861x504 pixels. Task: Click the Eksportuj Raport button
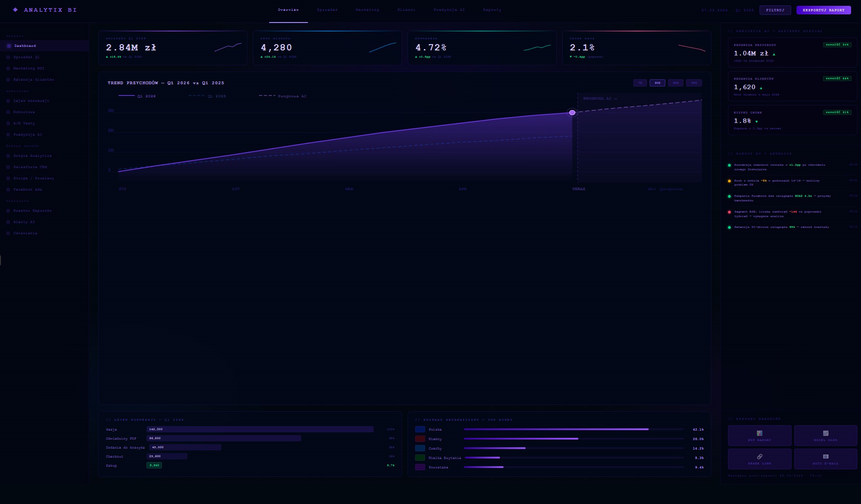point(823,10)
